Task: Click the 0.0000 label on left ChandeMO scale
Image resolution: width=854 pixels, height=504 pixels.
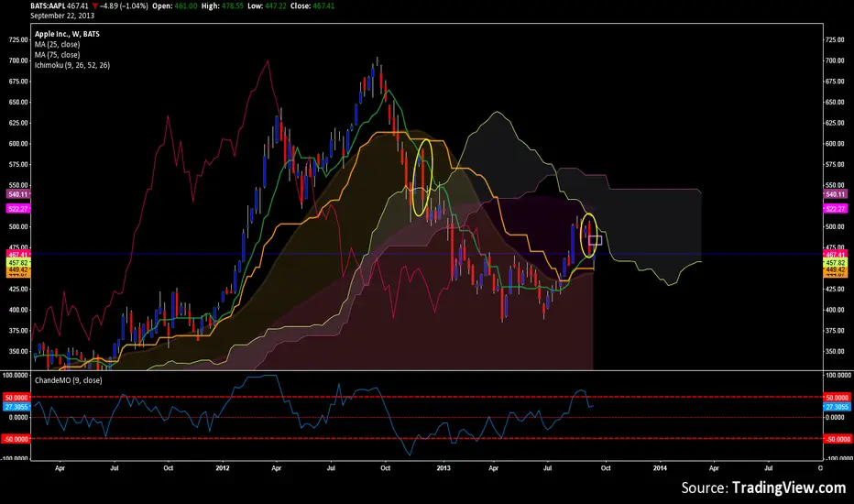Action: click(18, 417)
